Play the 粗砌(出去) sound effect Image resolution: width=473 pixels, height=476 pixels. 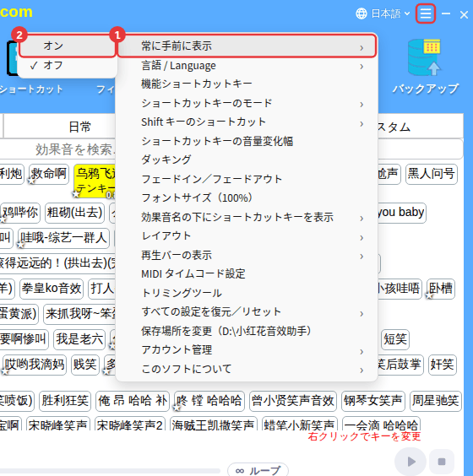[74, 213]
